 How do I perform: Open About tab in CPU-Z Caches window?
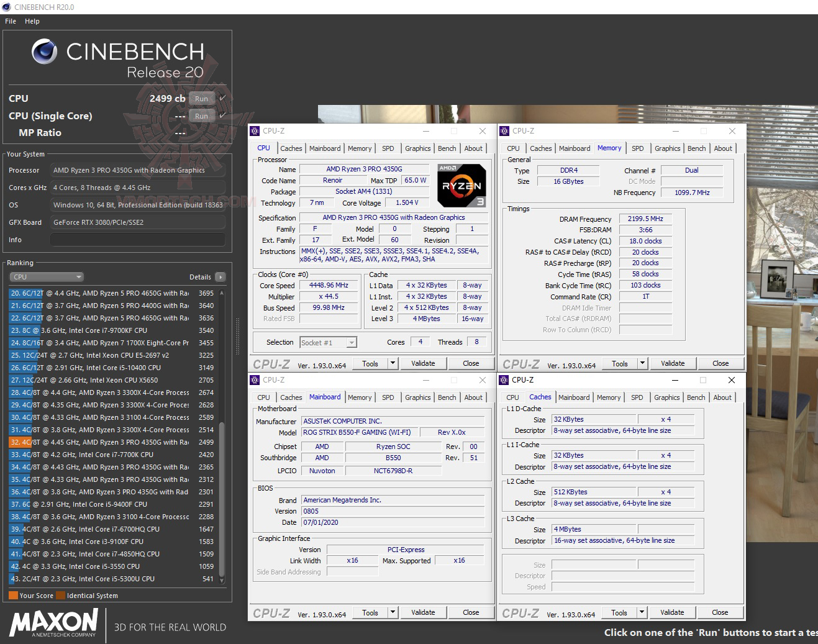[x=722, y=397]
